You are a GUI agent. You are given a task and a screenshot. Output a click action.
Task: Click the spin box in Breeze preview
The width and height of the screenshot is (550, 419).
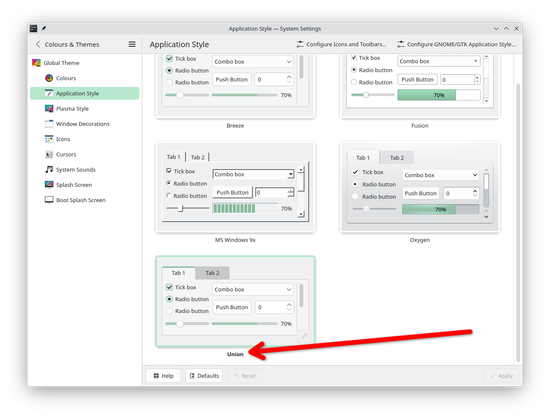pos(274,80)
